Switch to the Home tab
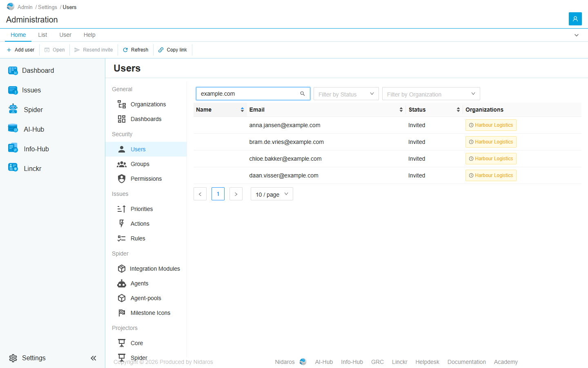The height and width of the screenshot is (368, 588). 18,35
